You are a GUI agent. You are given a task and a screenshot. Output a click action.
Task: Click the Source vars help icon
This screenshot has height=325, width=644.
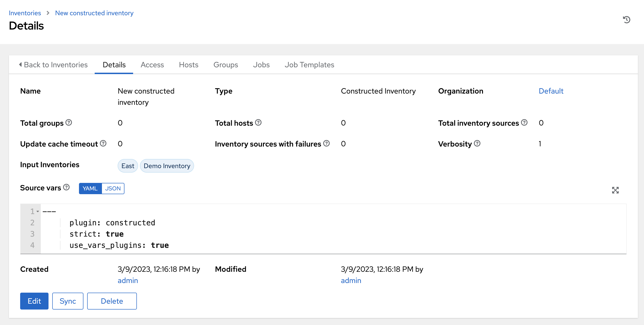point(66,187)
